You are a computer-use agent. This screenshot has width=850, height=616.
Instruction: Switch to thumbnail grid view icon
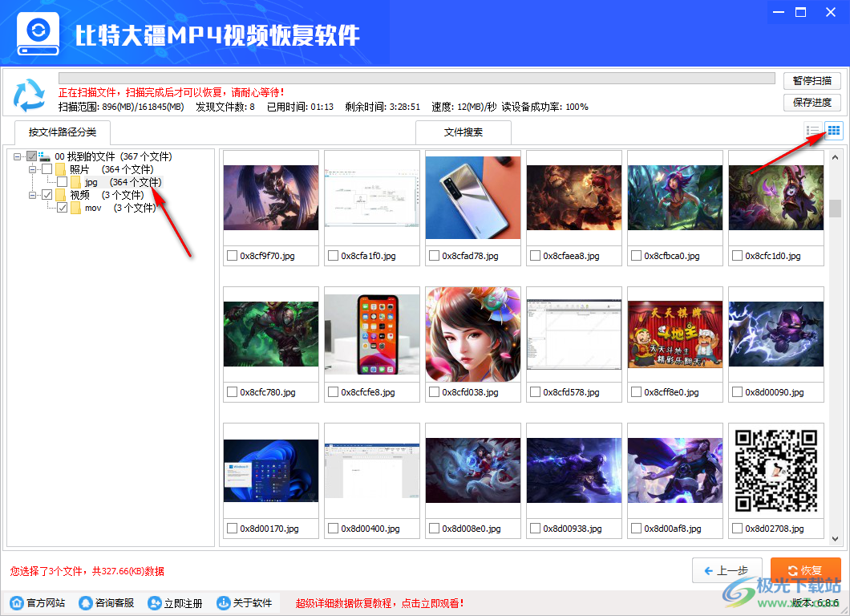(834, 131)
